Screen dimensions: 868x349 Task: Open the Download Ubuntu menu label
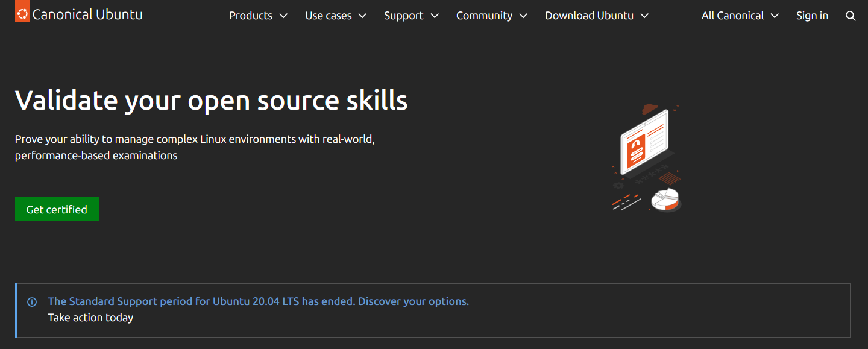(589, 16)
